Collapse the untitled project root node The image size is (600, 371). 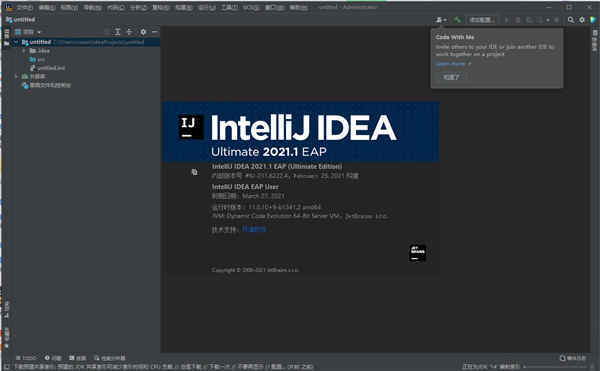coord(16,42)
